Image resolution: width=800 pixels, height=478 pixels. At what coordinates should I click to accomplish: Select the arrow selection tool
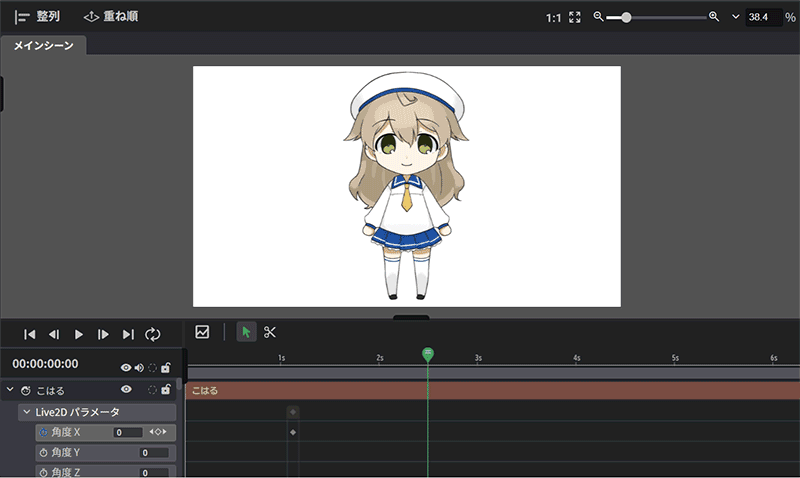pyautogui.click(x=246, y=333)
